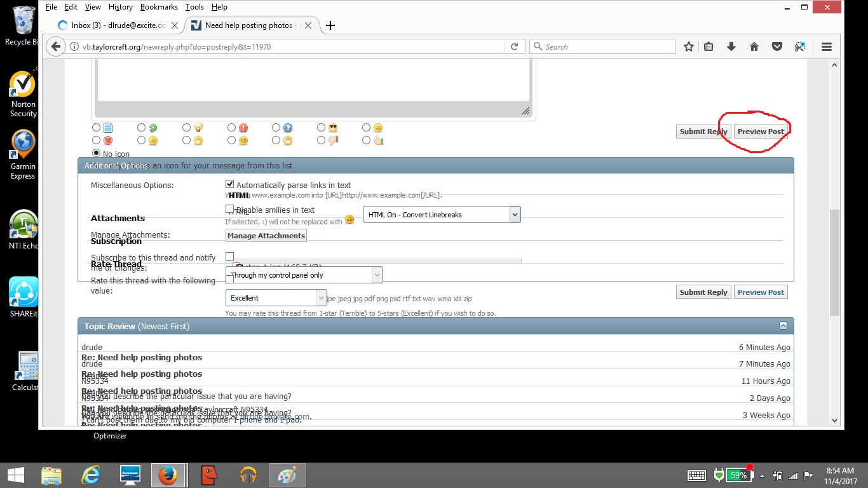Open File Explorer from the taskbar

pyautogui.click(x=51, y=475)
